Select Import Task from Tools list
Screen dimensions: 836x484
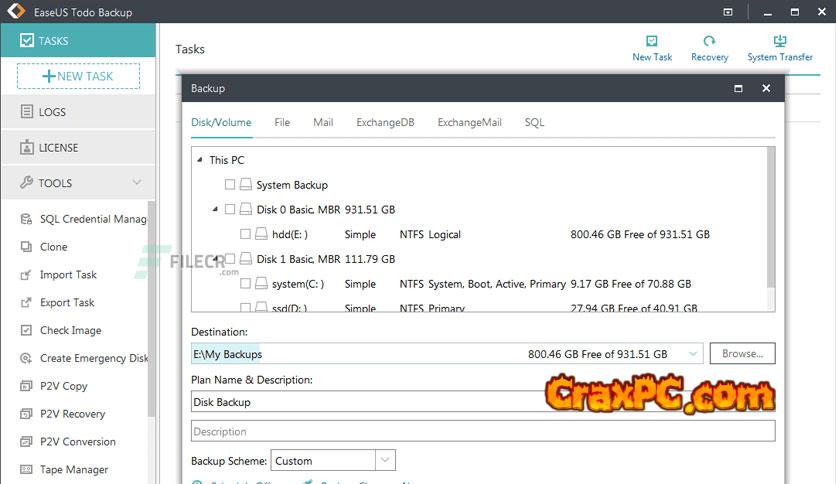tap(68, 275)
